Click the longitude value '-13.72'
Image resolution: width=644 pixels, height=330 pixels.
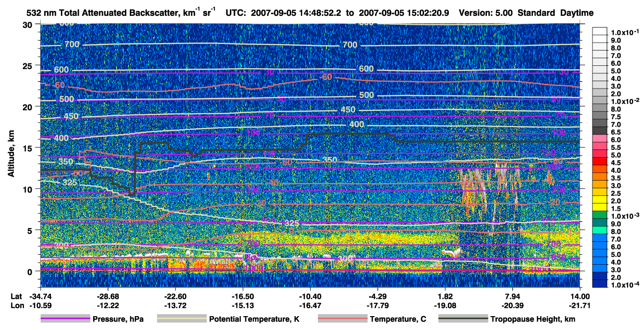tap(175, 305)
